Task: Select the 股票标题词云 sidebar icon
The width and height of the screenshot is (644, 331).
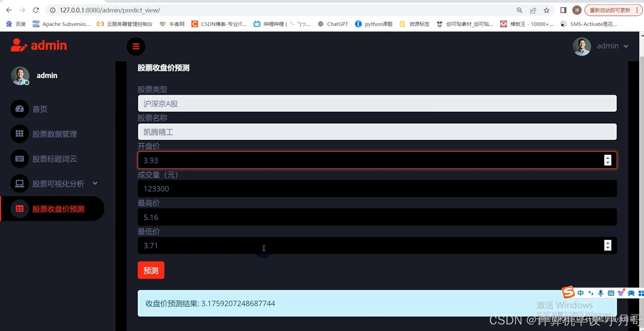Action: click(20, 159)
